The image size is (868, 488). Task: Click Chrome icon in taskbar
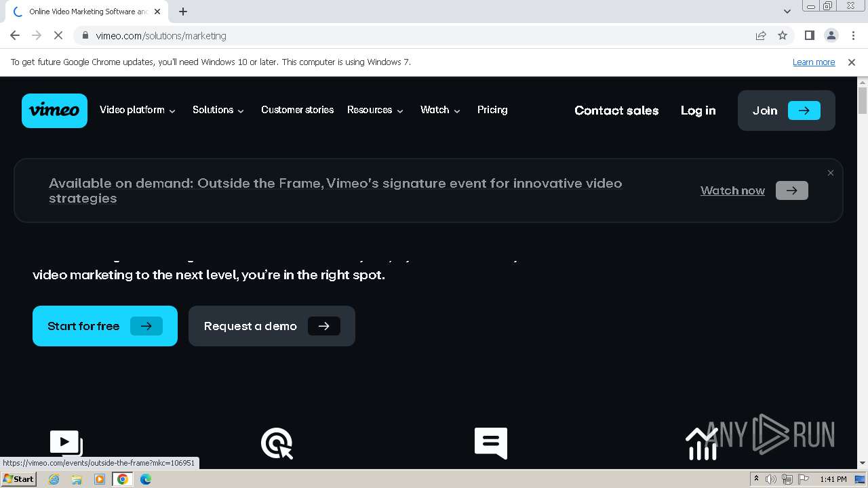coord(123,479)
